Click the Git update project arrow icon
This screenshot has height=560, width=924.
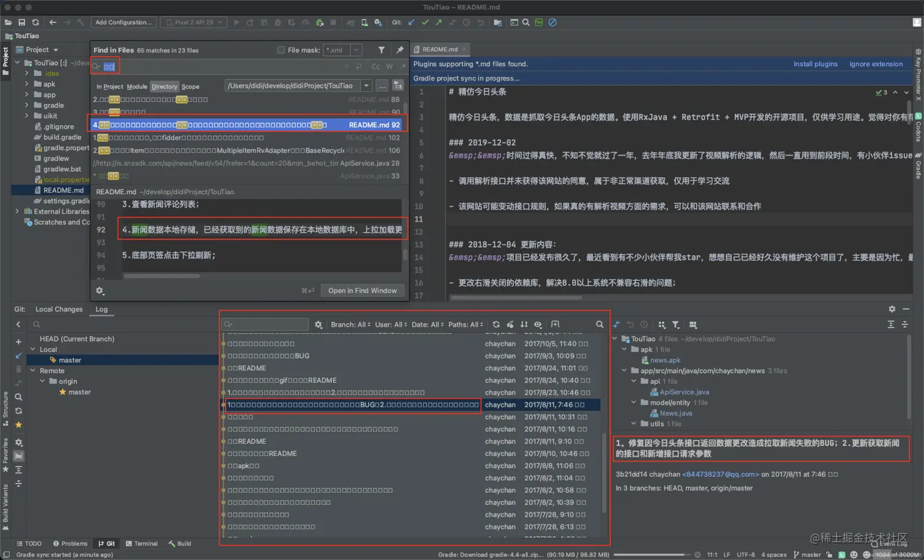pyautogui.click(x=411, y=23)
